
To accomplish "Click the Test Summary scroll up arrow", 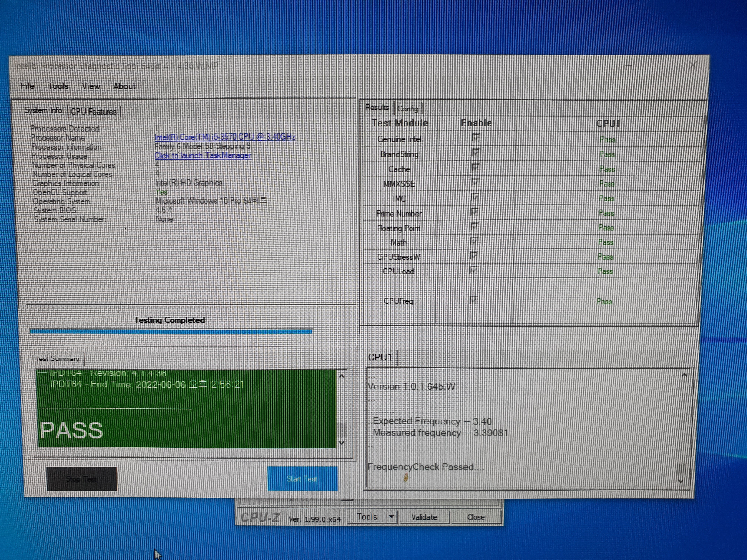I will click(x=341, y=376).
